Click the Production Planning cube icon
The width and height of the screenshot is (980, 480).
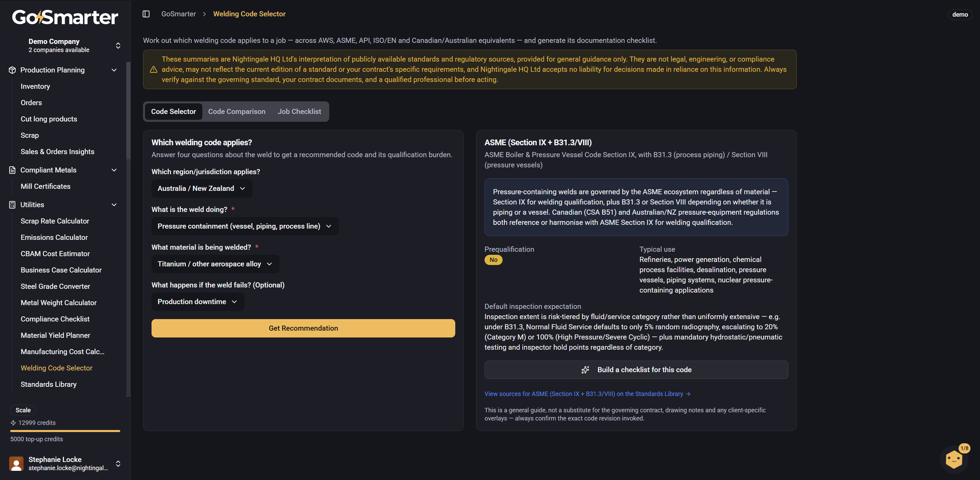coord(12,70)
